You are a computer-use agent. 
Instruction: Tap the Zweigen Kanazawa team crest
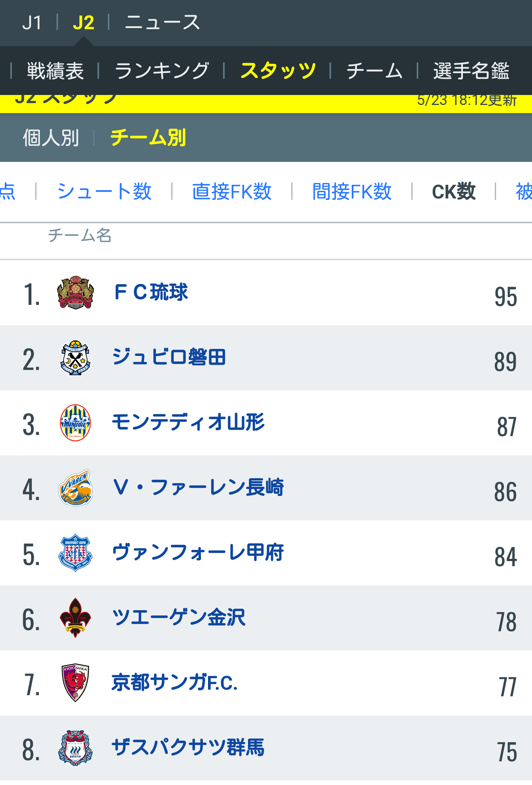pyautogui.click(x=75, y=618)
